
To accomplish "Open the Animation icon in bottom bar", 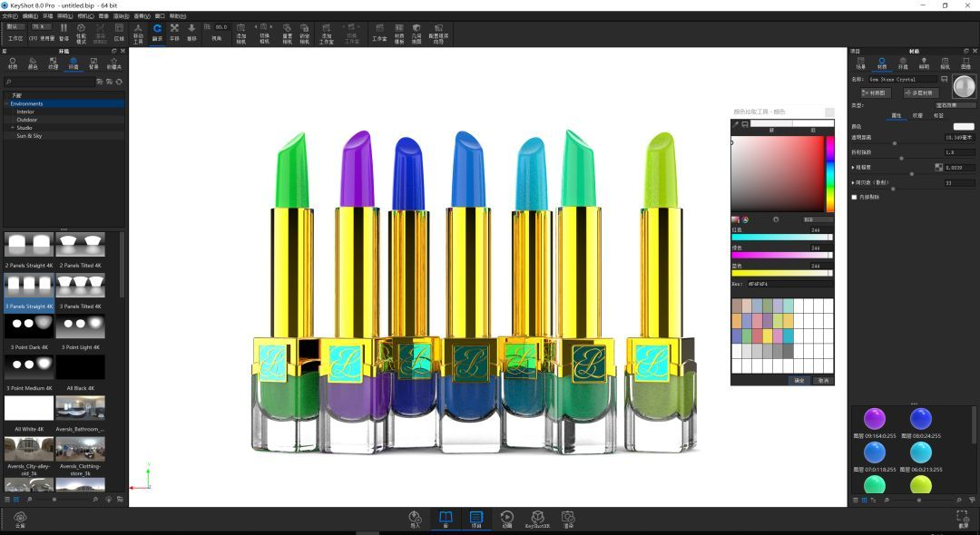I will point(507,519).
